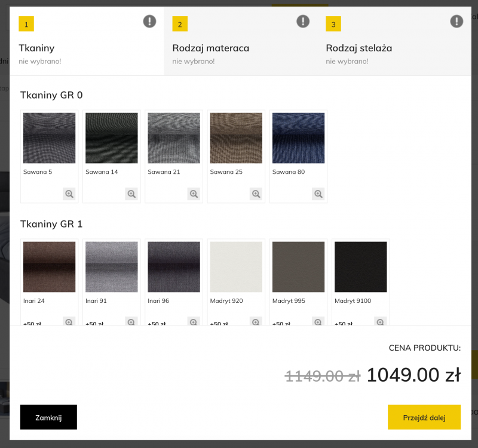Zoom into the Madryt 995 swatch
478x448 pixels.
(318, 321)
